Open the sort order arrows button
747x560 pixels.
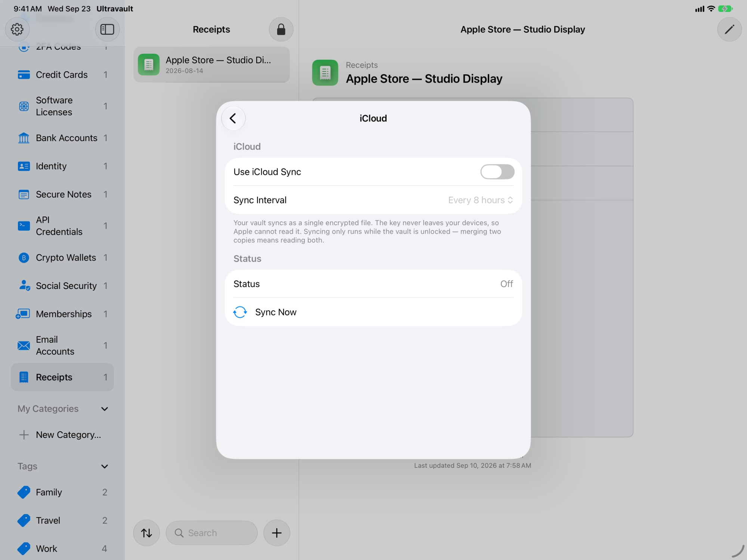[146, 533]
